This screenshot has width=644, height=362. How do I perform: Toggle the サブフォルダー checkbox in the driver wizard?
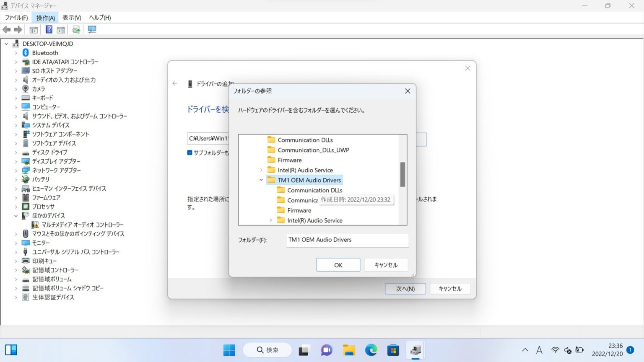(190, 153)
